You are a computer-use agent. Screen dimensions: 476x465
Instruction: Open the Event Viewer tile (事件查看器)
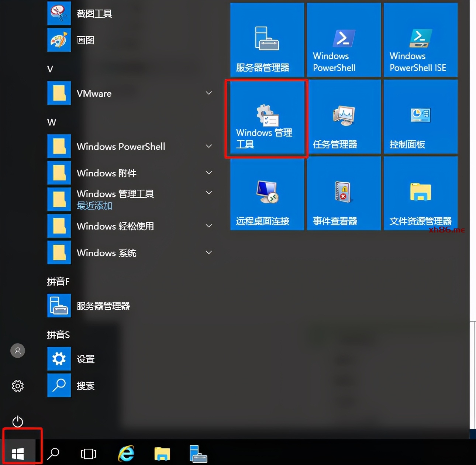[x=344, y=193]
